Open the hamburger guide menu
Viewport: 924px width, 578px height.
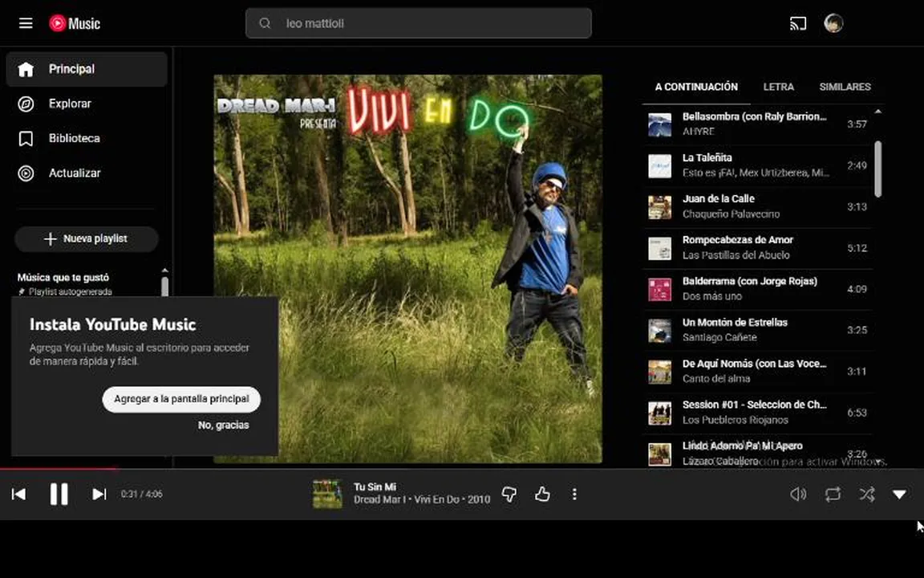click(26, 23)
